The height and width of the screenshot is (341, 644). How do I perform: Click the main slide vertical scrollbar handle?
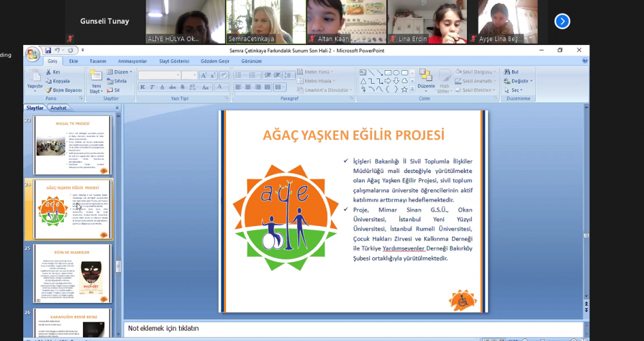click(x=586, y=235)
